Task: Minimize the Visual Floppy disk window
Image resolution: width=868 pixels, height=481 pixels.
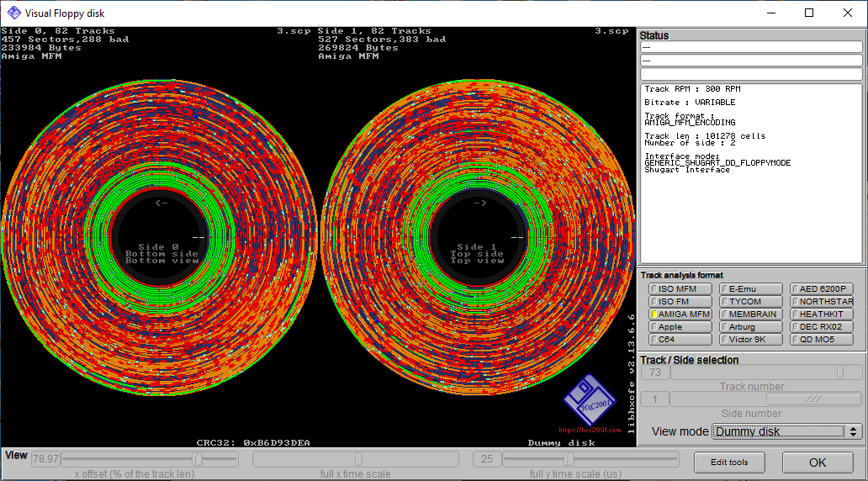Action: [x=771, y=13]
